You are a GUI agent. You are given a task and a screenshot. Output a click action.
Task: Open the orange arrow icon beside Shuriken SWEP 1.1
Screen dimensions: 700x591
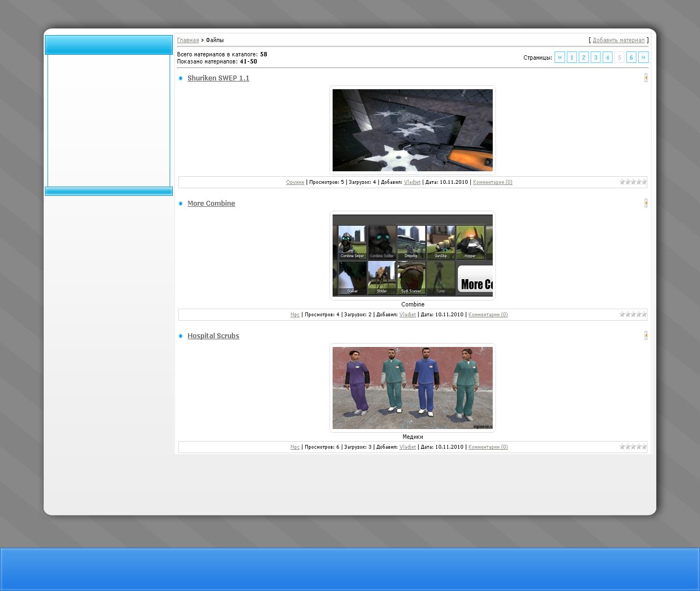click(x=646, y=78)
